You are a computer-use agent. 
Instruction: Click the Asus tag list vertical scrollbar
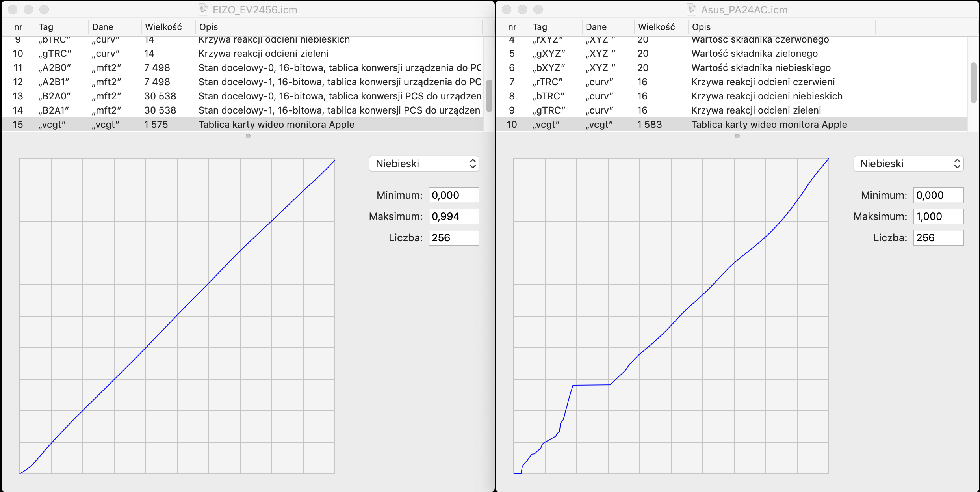point(974,82)
